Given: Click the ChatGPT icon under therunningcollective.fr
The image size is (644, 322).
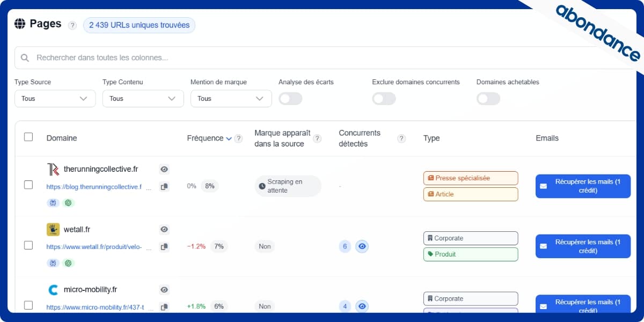Looking at the screenshot, I should pos(68,203).
